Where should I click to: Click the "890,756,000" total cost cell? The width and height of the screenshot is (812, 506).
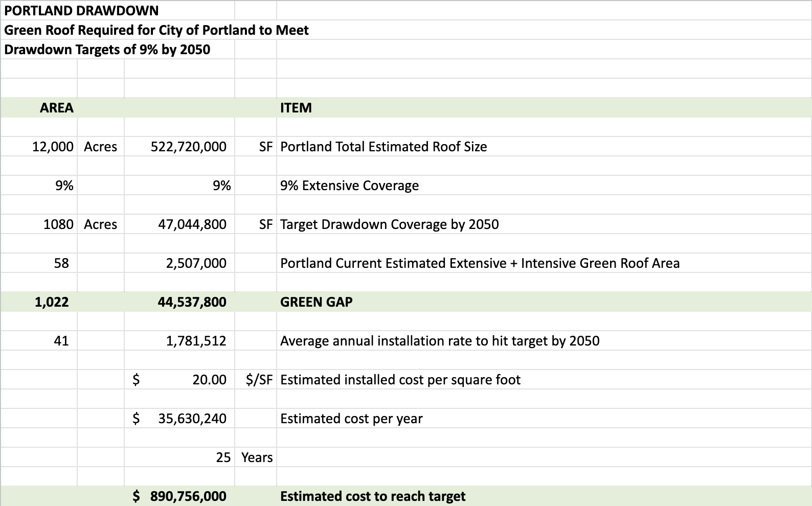point(189,496)
